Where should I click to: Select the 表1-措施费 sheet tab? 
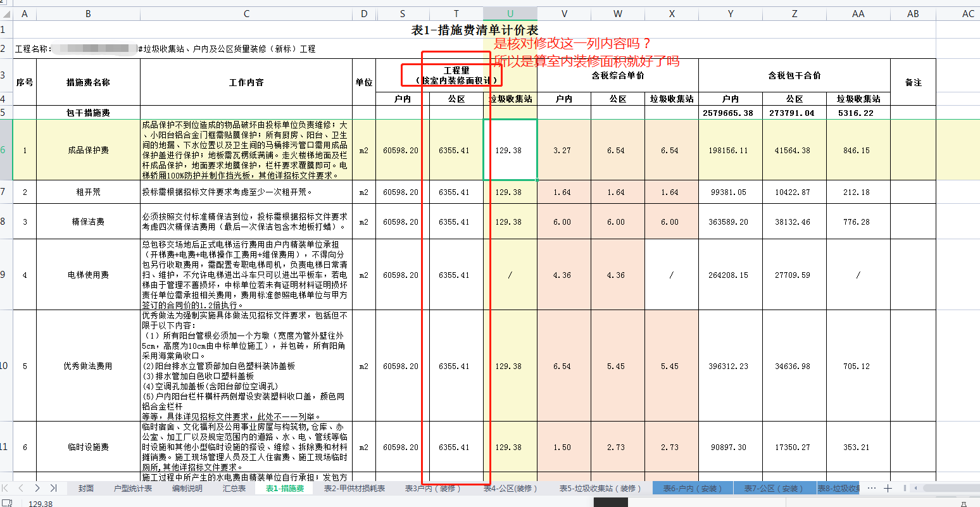(x=285, y=488)
